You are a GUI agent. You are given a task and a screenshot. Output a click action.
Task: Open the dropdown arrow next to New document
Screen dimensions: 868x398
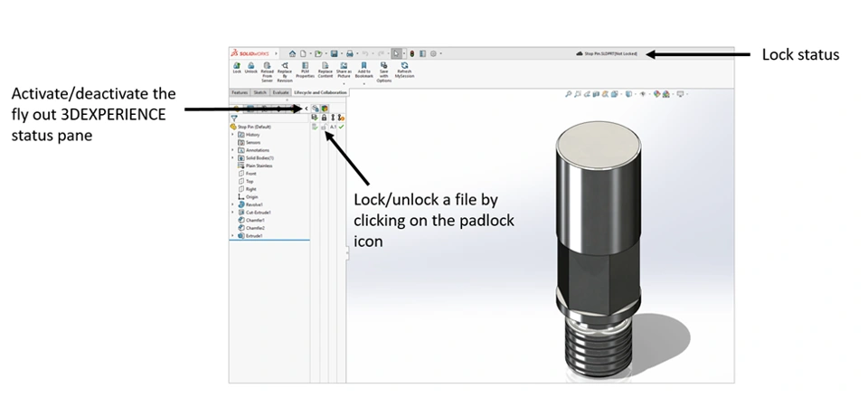pyautogui.click(x=310, y=53)
